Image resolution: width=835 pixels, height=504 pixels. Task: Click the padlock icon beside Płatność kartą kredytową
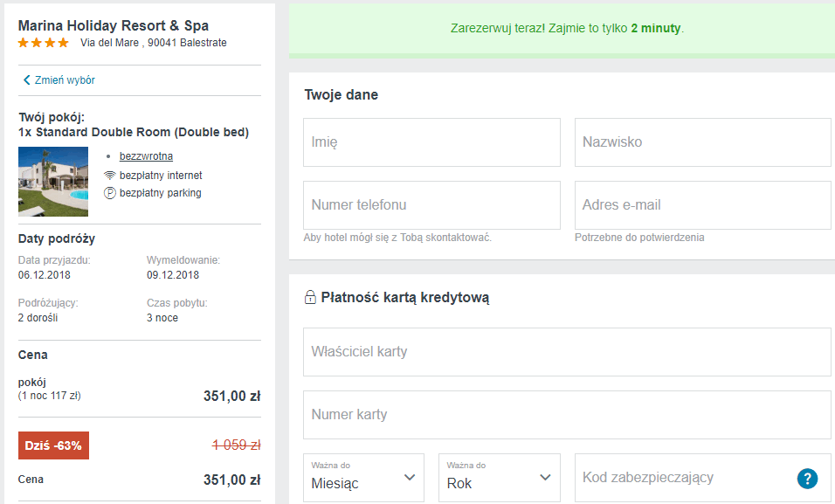pos(310,297)
